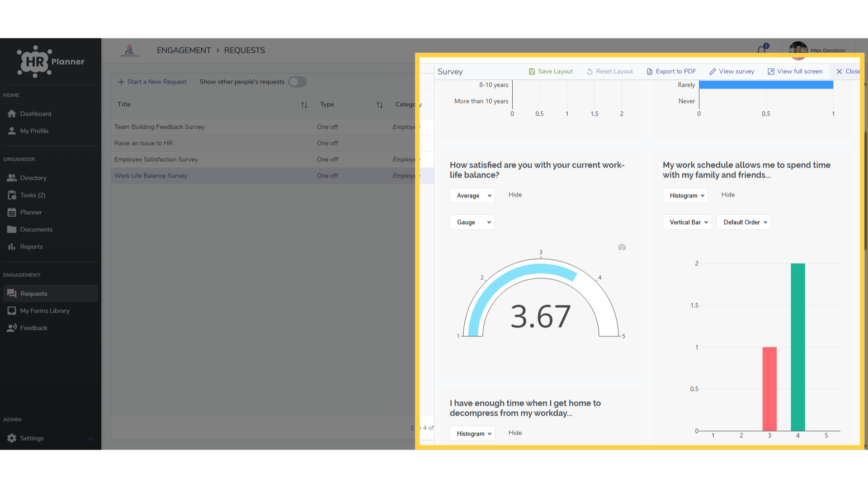
Task: Click the Title column sort arrows
Action: pos(304,105)
